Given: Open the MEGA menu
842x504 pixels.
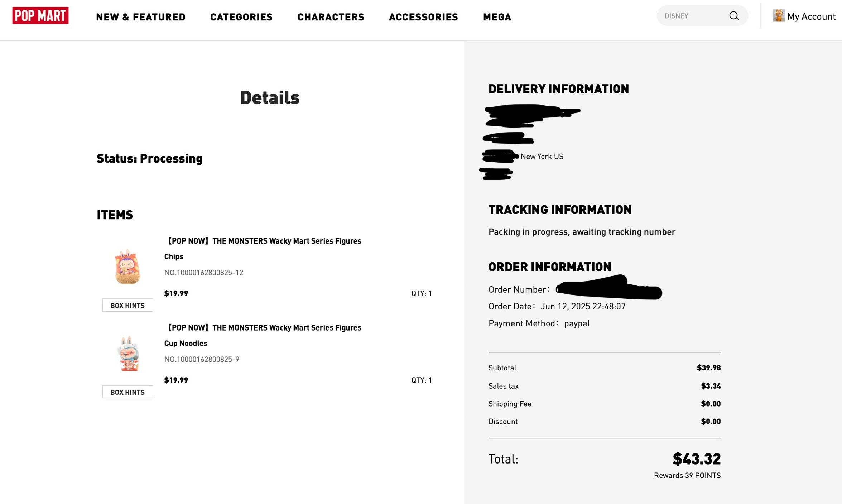Looking at the screenshot, I should (497, 17).
